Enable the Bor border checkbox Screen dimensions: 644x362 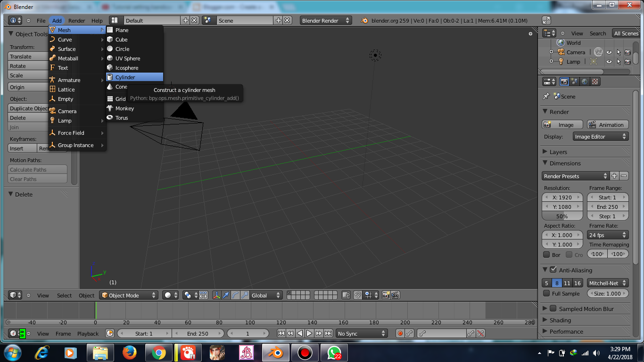[546, 255]
